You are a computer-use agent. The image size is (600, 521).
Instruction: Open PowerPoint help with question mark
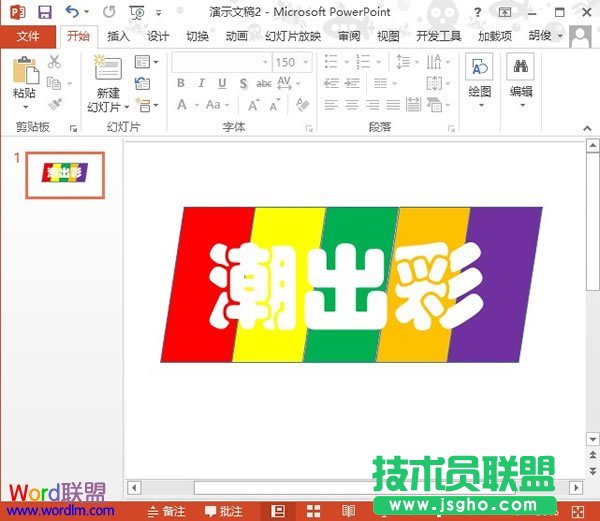[478, 13]
